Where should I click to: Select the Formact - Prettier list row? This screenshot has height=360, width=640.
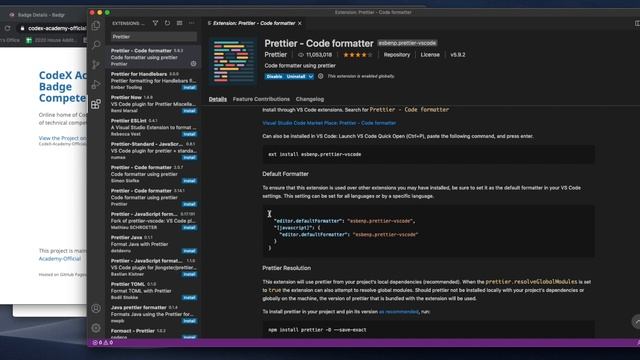pos(154,333)
